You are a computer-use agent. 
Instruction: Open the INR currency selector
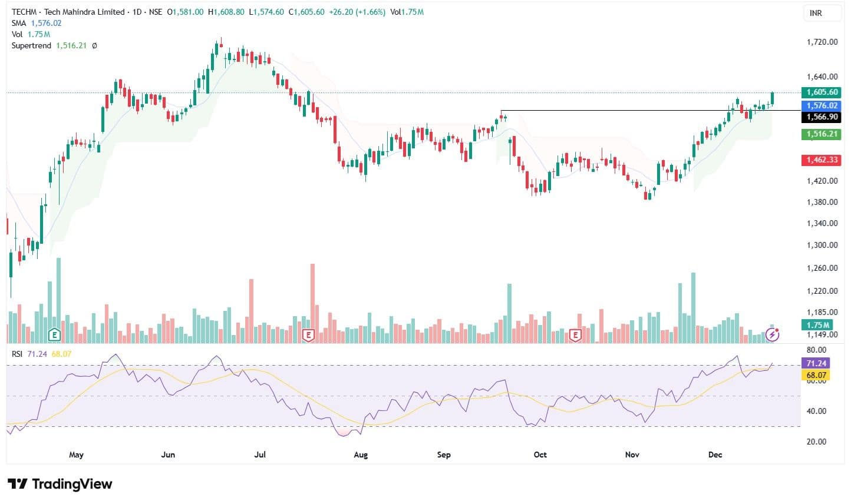tap(823, 13)
